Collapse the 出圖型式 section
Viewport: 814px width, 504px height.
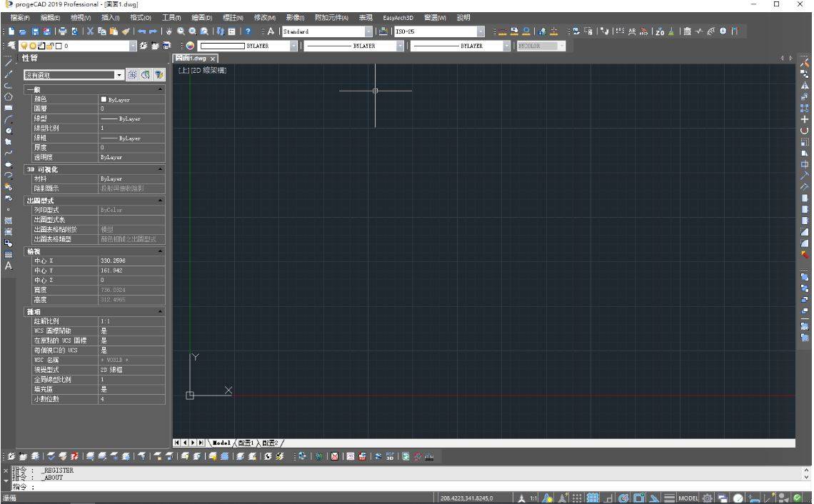160,201
